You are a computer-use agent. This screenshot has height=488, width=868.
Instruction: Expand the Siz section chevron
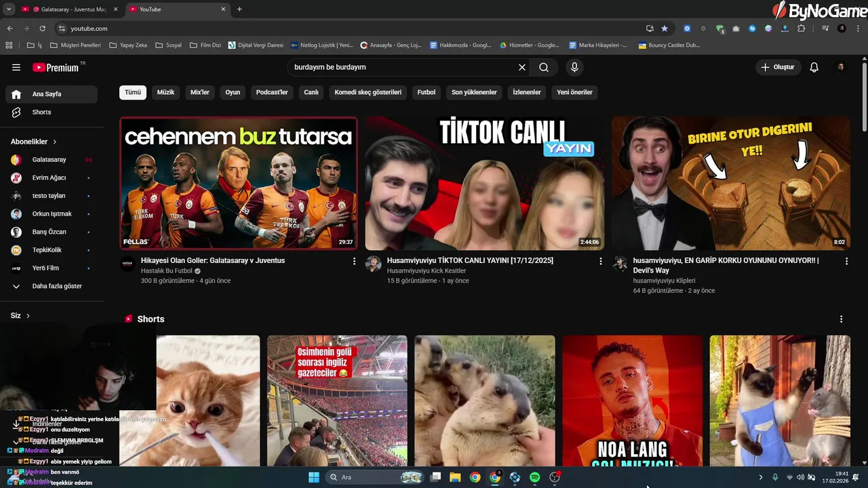pyautogui.click(x=28, y=316)
